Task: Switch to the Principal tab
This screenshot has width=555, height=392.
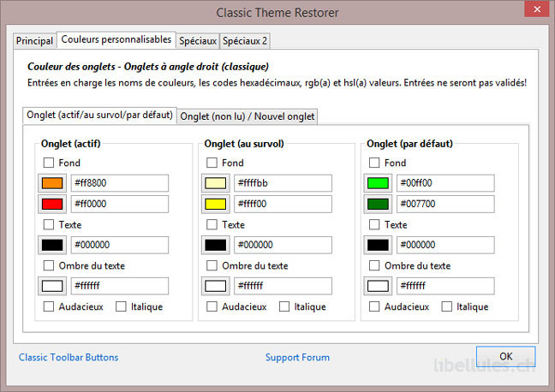Action: 34,41
